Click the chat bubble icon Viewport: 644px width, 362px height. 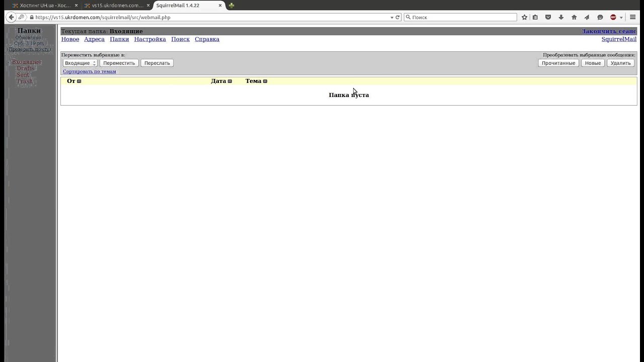(x=600, y=17)
